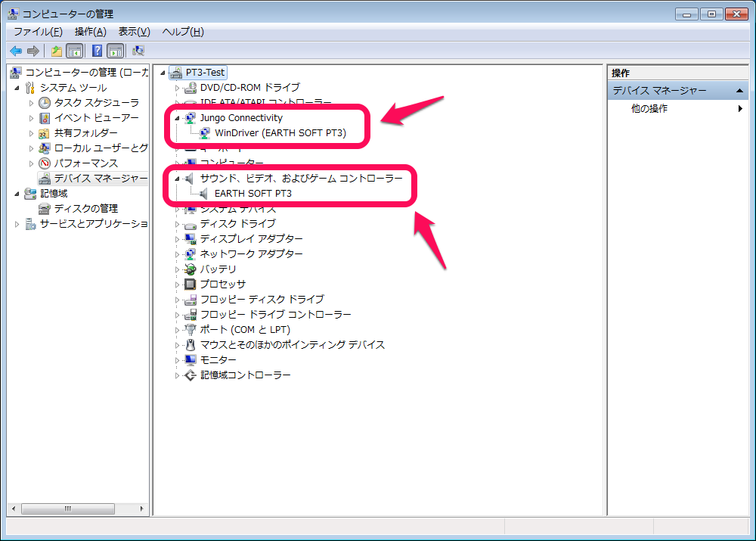Collapse the Jungo Connectivity node
756x541 pixels.
tap(177, 118)
